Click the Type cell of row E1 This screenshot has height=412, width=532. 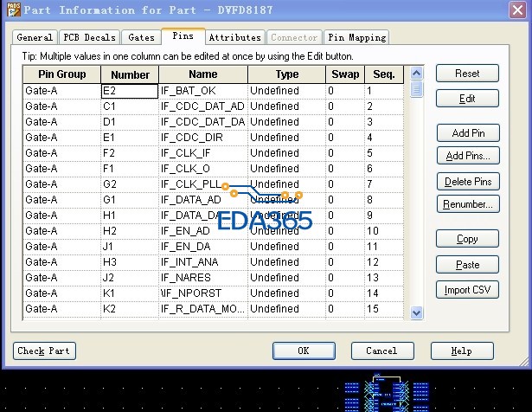pos(287,138)
